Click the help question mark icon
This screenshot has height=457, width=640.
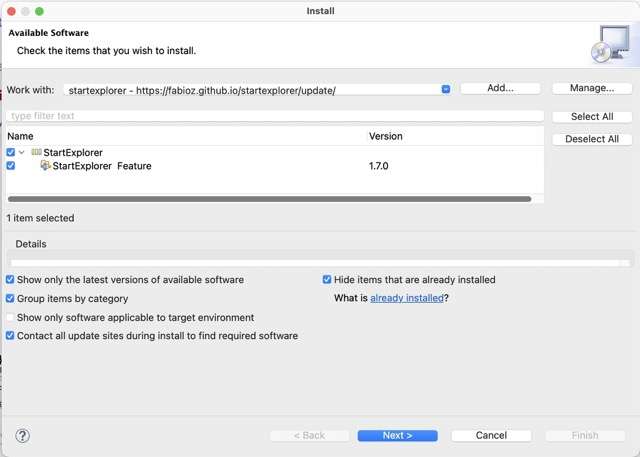[x=22, y=436]
